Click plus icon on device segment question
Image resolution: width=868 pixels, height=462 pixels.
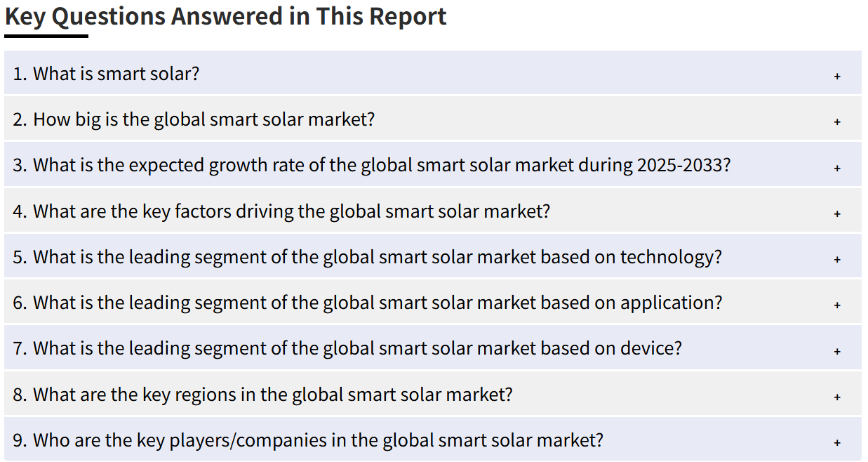coord(837,350)
